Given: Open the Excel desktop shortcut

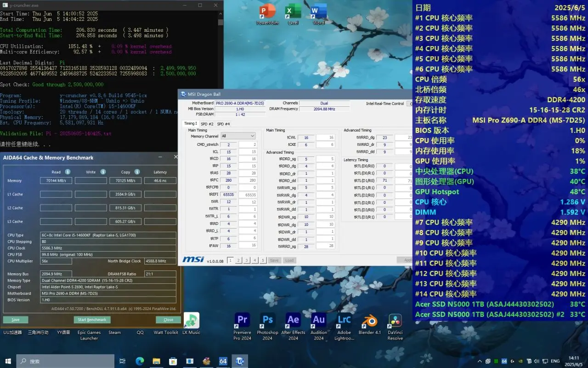Looking at the screenshot, I should point(293,14).
